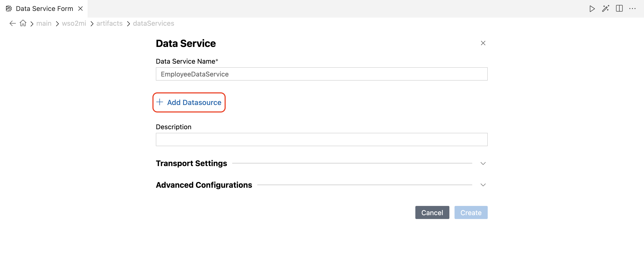Click the Data Service Name field
Image resolution: width=644 pixels, height=255 pixels.
click(x=321, y=74)
